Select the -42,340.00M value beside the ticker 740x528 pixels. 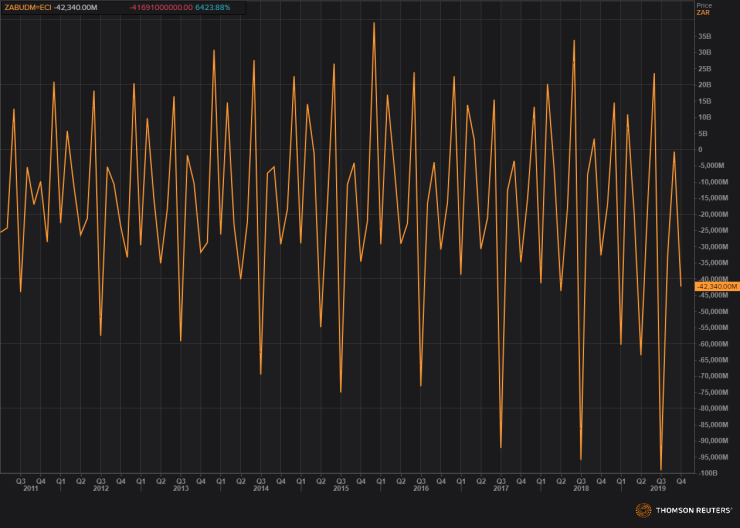76,8
